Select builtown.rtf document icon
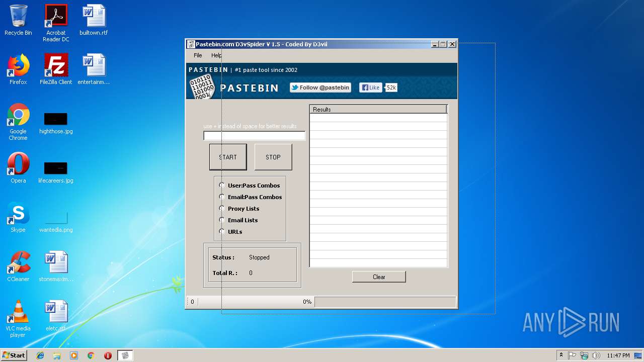644x362 pixels. [x=94, y=20]
